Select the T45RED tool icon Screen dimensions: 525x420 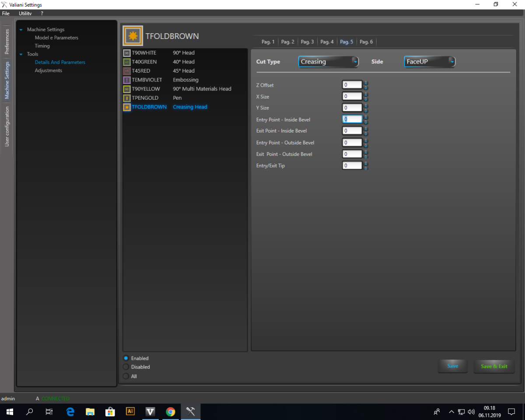[x=127, y=71]
